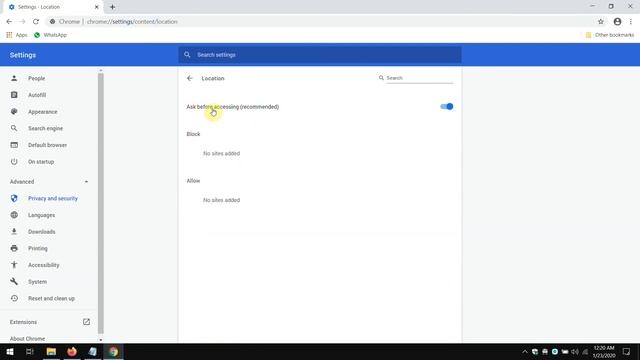Click the Default browser window icon
The height and width of the screenshot is (360, 640).
[14, 145]
